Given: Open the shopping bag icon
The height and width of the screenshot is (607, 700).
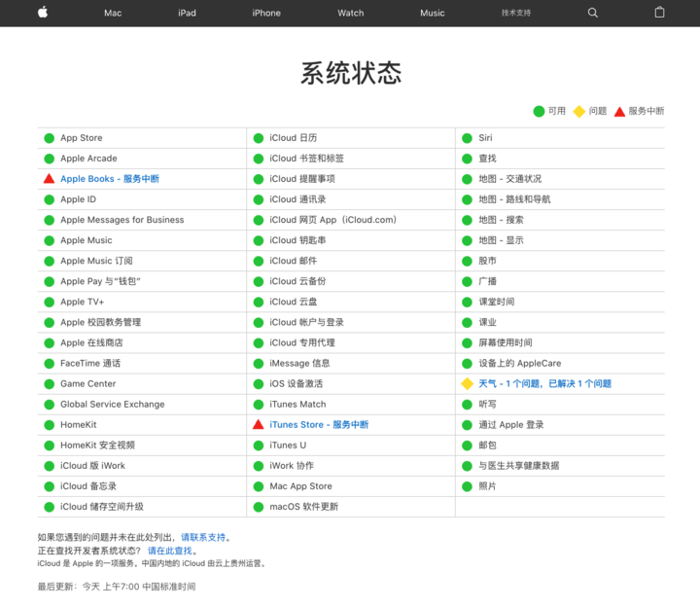Looking at the screenshot, I should click(659, 13).
